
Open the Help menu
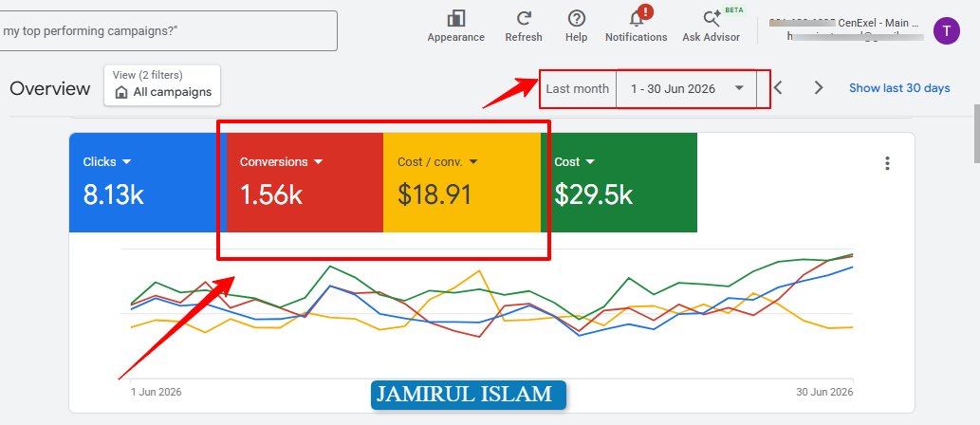[x=576, y=27]
